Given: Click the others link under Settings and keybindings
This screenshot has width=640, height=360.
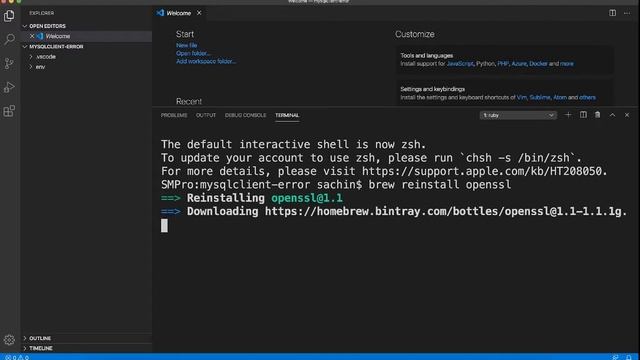Looking at the screenshot, I should [x=587, y=98].
